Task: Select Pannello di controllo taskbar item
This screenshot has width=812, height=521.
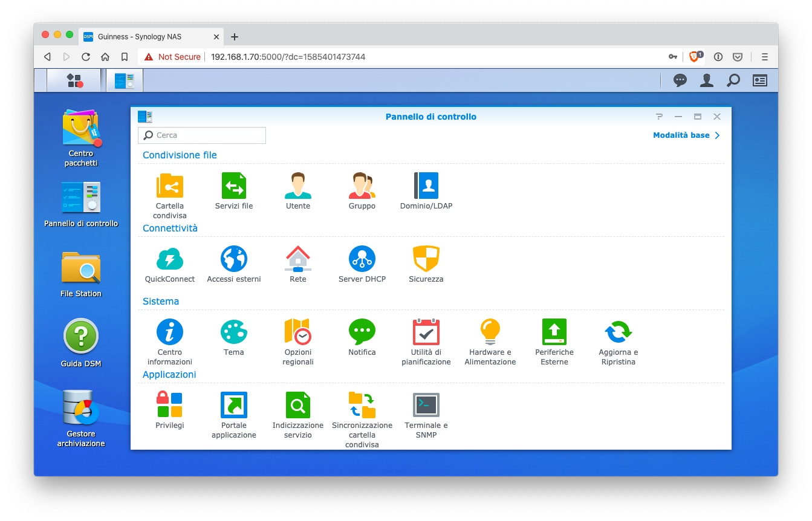Action: 125,80
